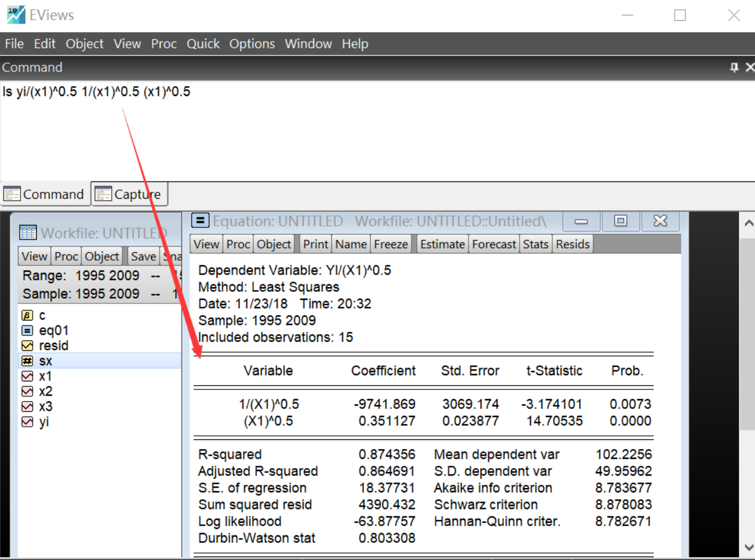Click Object in the Equation toolbar
The image size is (755, 560).
pos(274,244)
